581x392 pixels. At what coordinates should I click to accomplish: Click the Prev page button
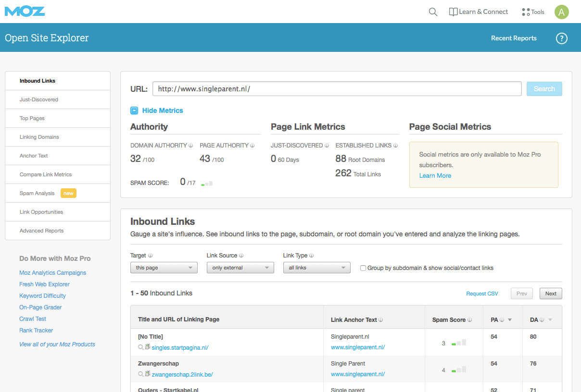522,294
